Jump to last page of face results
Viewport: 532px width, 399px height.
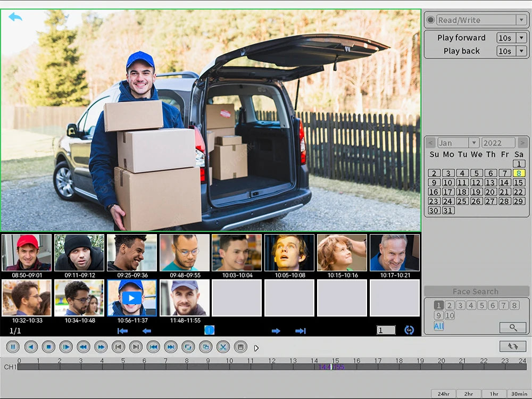(x=301, y=331)
